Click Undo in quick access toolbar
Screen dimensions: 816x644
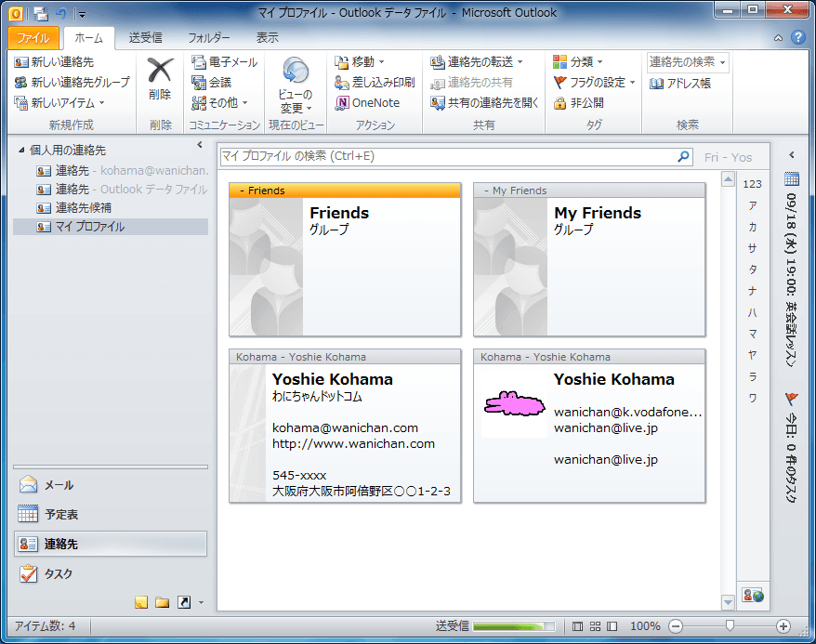click(x=61, y=14)
